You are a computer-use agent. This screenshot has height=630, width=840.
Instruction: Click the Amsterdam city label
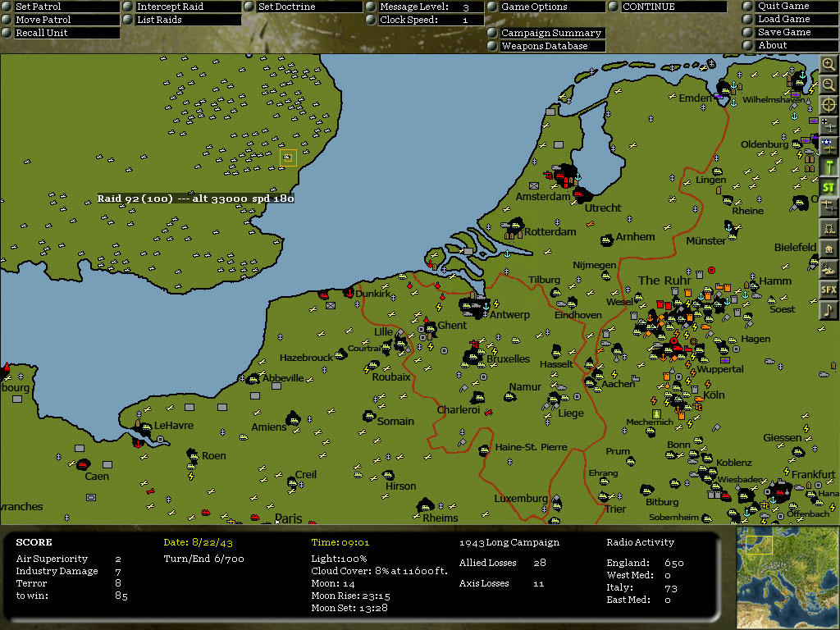(543, 197)
